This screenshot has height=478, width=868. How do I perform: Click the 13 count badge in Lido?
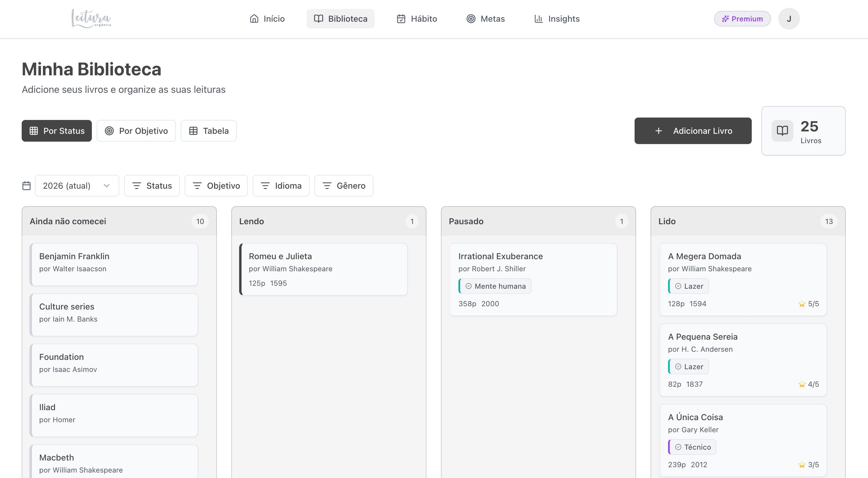(829, 222)
